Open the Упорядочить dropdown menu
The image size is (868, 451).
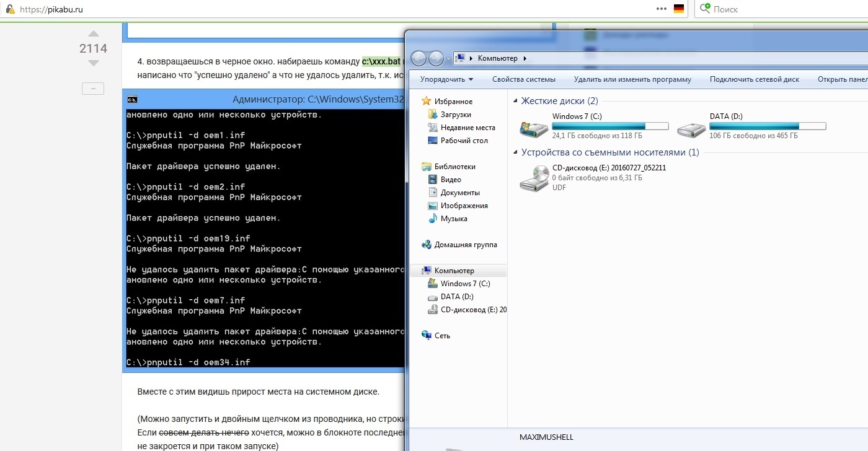point(446,79)
